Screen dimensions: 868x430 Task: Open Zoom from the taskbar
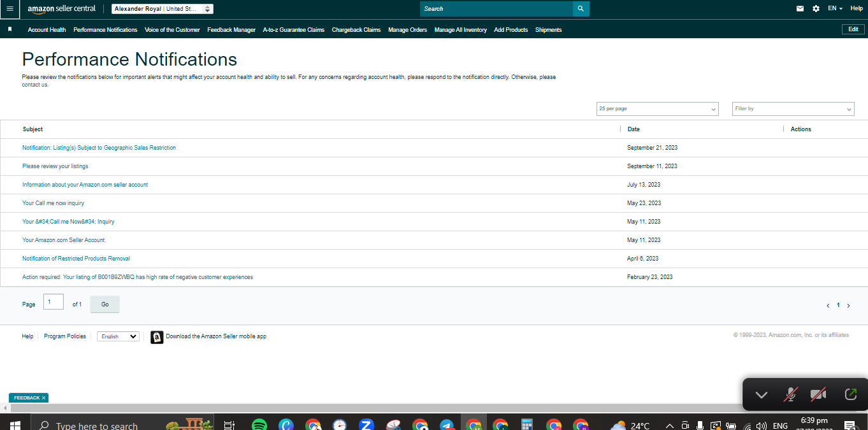[366, 426]
